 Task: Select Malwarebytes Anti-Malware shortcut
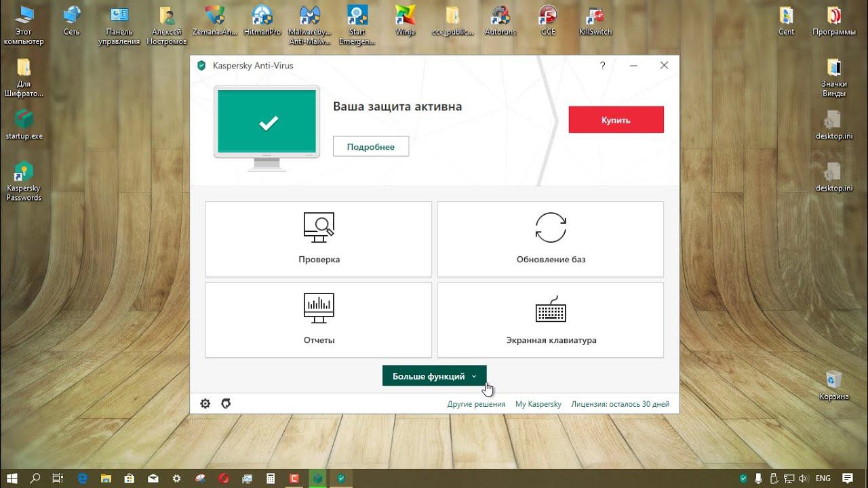point(310,26)
